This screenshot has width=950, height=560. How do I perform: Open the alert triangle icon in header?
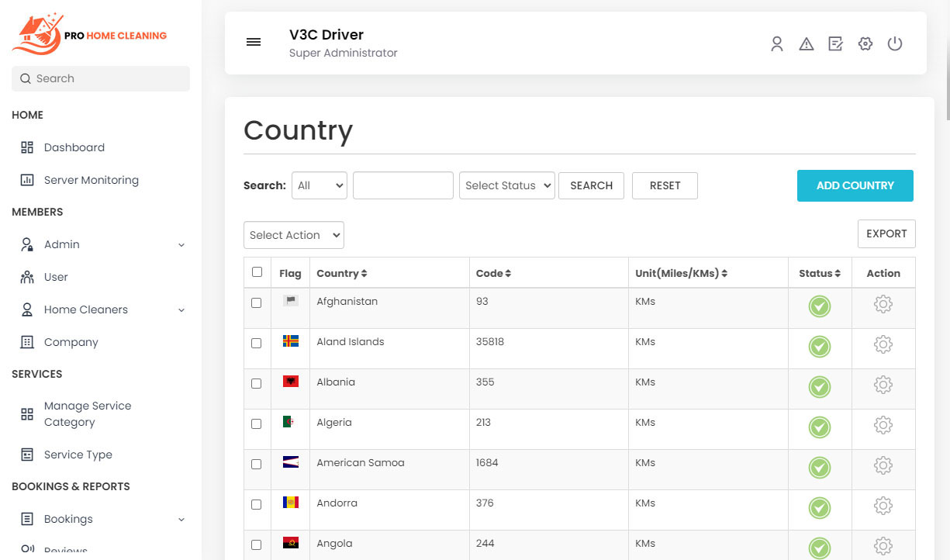click(x=807, y=44)
